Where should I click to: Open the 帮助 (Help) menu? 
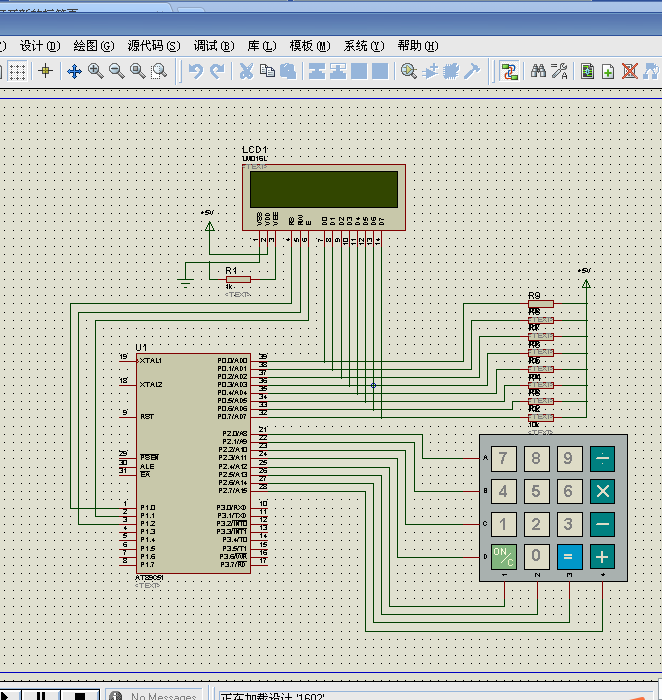[x=417, y=46]
